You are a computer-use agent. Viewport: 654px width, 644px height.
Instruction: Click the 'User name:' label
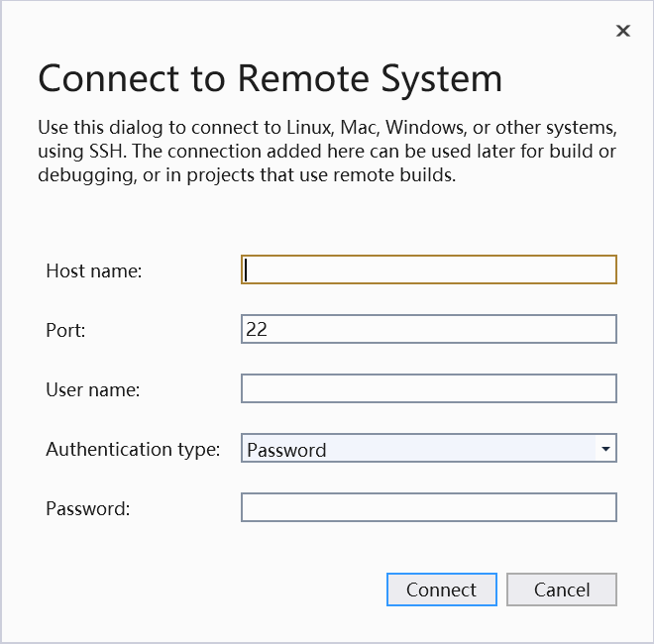pyautogui.click(x=92, y=389)
